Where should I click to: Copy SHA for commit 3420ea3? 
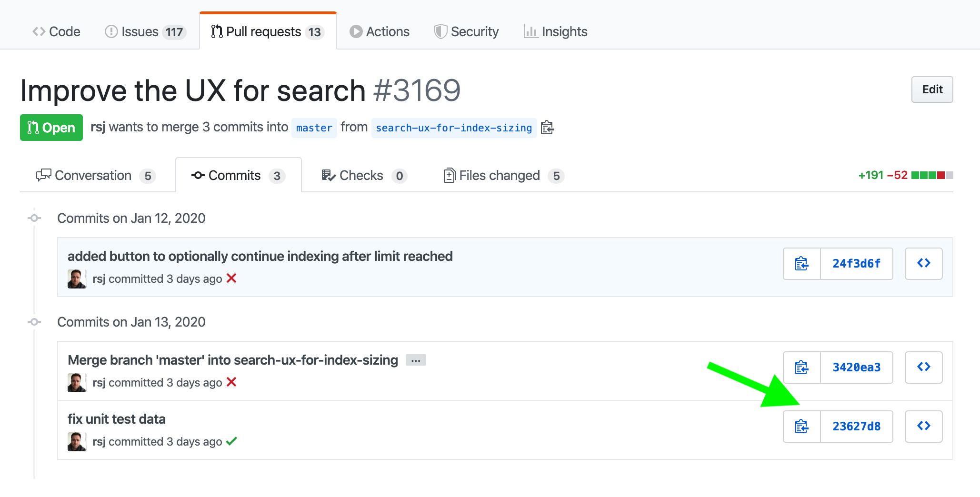pyautogui.click(x=802, y=367)
